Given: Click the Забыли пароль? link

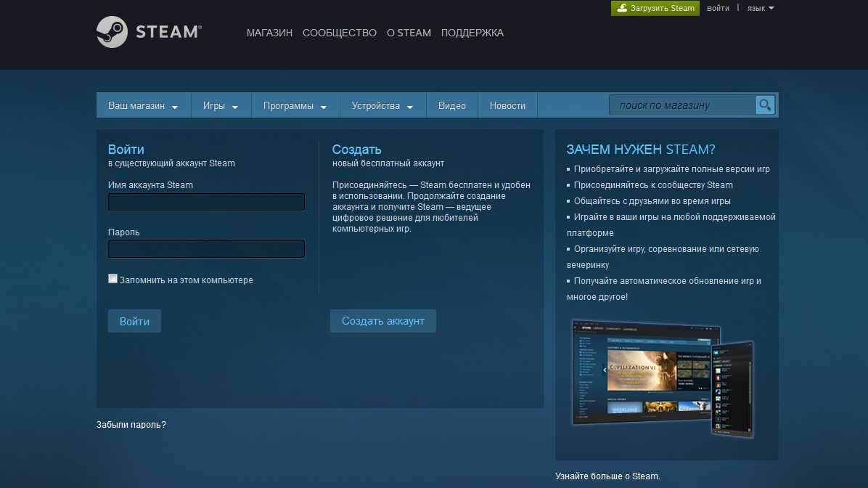Looking at the screenshot, I should (x=131, y=424).
